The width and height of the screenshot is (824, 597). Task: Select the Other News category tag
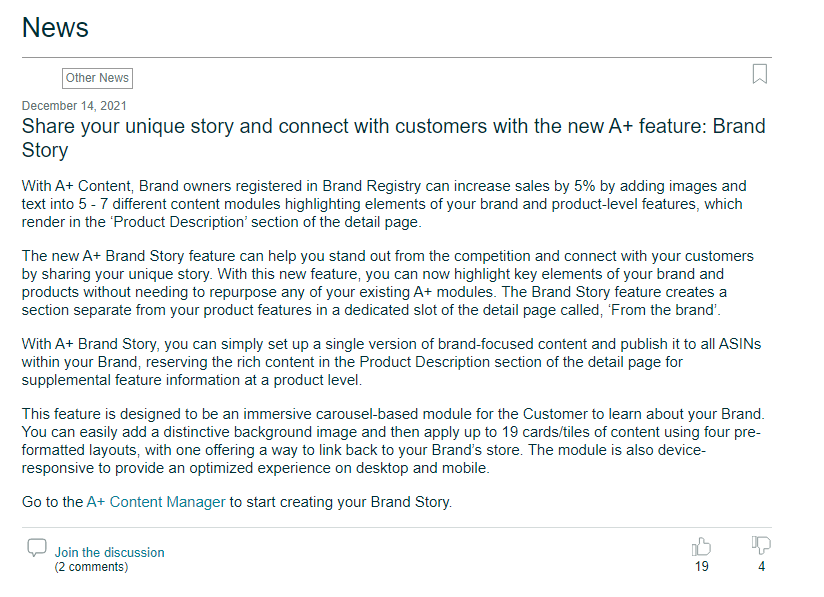coord(97,78)
